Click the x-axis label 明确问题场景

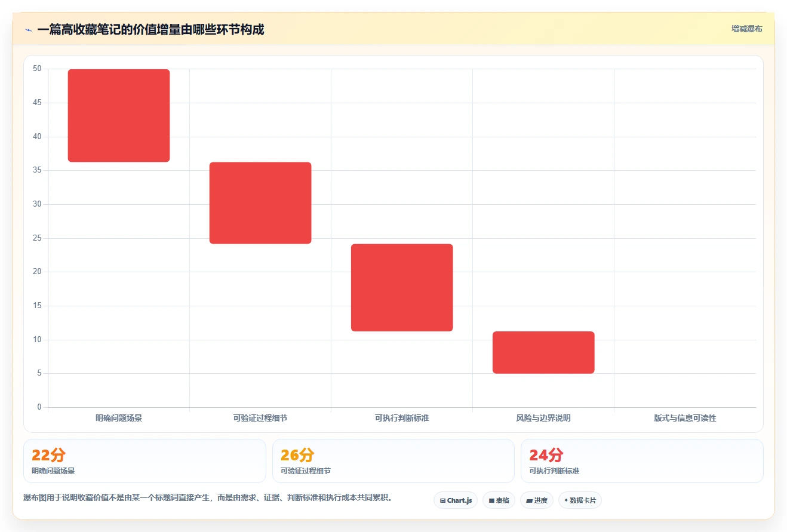pos(119,418)
